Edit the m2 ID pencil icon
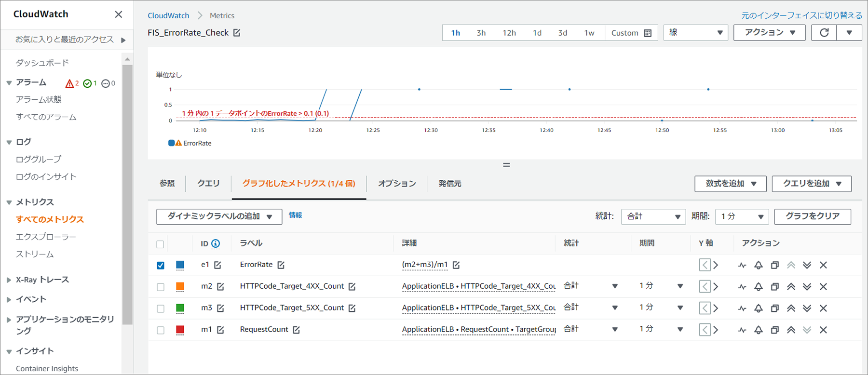The width and height of the screenshot is (868, 375). click(x=220, y=286)
